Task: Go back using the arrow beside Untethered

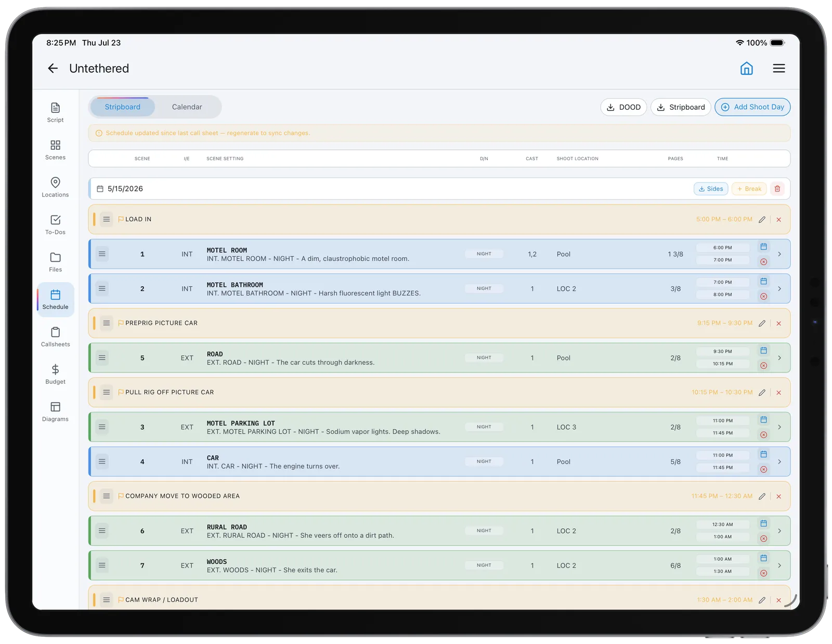Action: click(53, 68)
